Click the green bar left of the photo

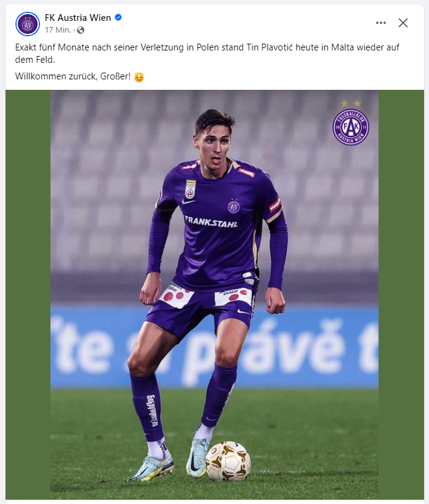click(x=28, y=294)
